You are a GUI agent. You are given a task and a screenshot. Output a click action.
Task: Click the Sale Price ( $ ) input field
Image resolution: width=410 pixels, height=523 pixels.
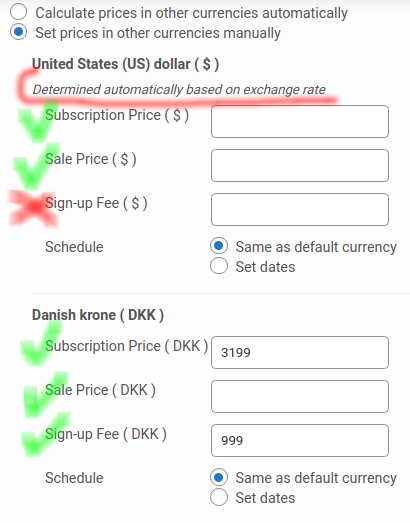[300, 165]
